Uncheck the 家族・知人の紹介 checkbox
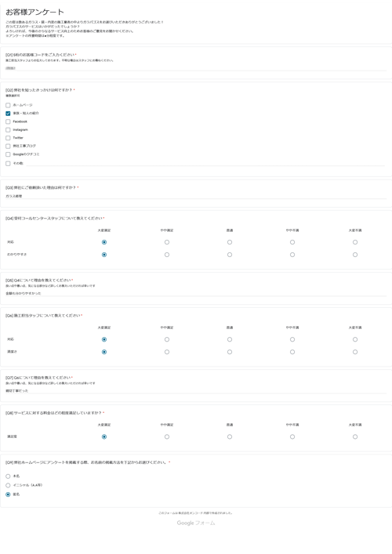The image size is (392, 554). point(8,114)
